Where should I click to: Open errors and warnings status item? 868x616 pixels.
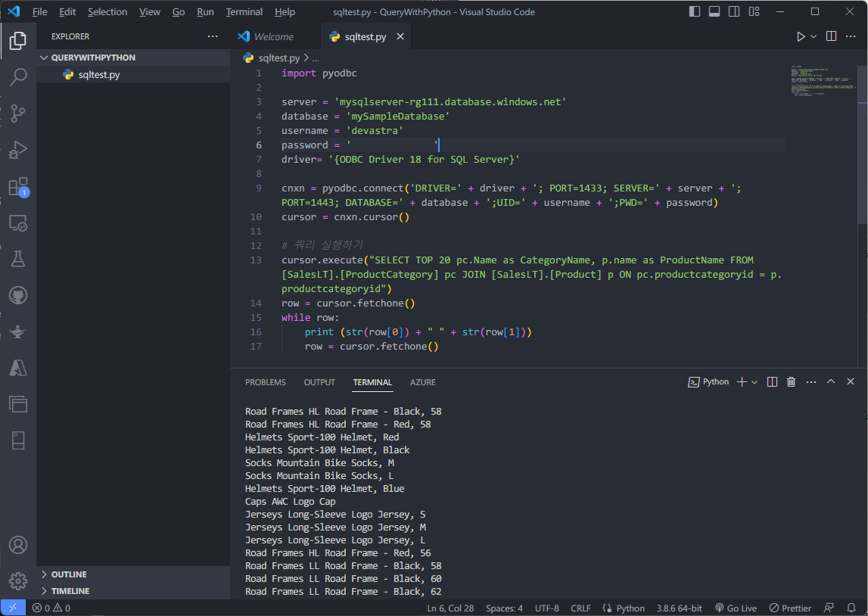click(51, 608)
